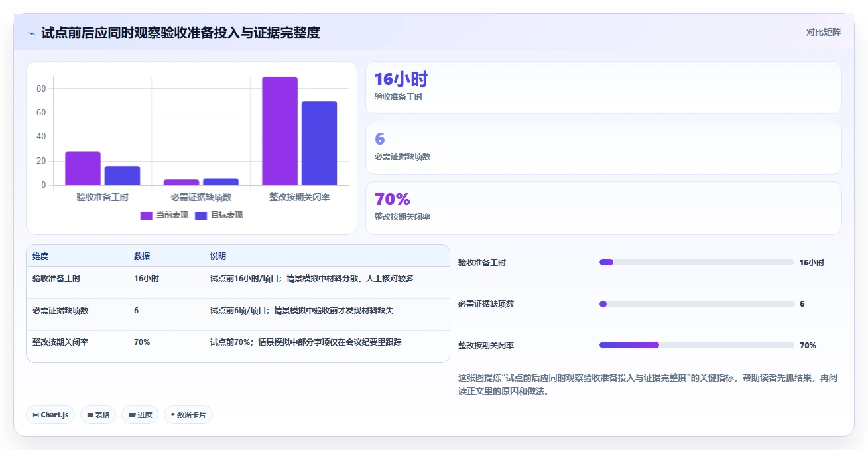This screenshot has height=450, width=868.
Task: Click the 必需证据缺项数 chart axis label
Action: [201, 197]
